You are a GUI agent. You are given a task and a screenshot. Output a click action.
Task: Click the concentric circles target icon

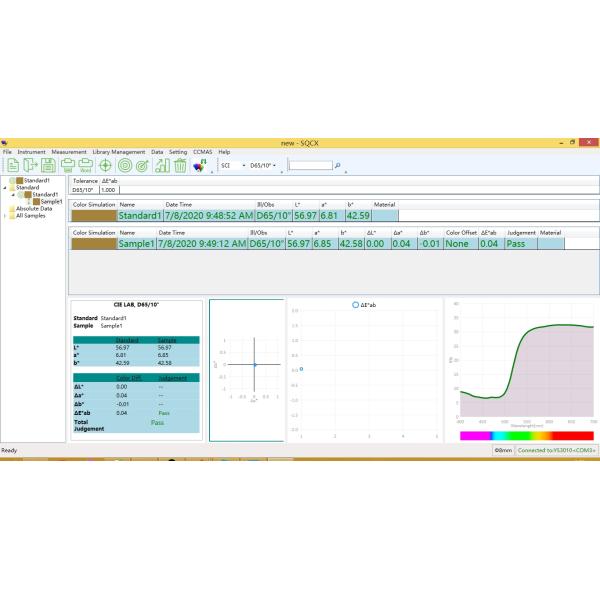(x=126, y=165)
